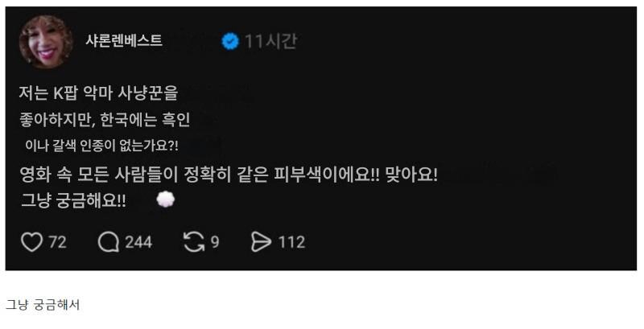Click the 그냥 궁금해요!! line in the post
Viewport: 644px width, 329px height.
point(73,200)
